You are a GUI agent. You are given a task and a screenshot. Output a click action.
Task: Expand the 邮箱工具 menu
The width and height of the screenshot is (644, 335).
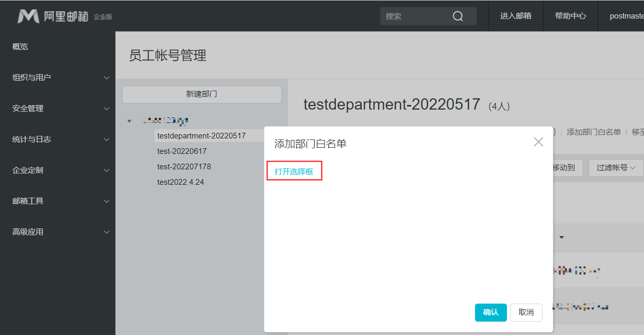pyautogui.click(x=61, y=201)
